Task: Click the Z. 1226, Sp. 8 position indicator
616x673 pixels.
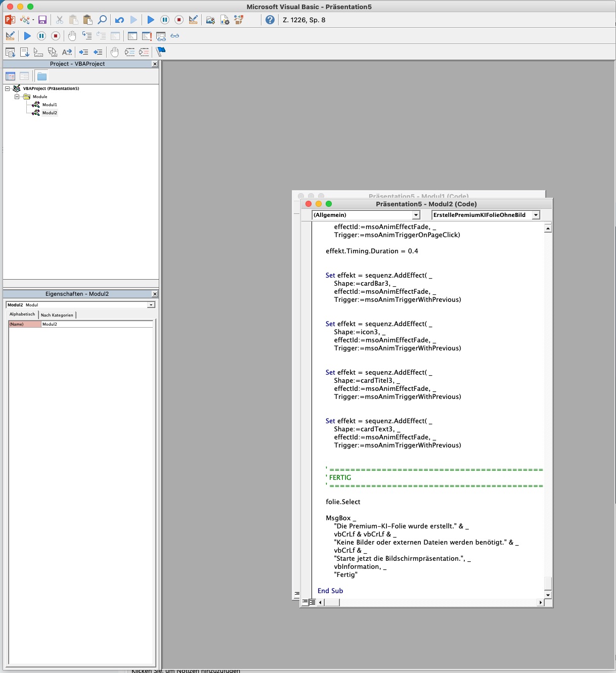Action: coord(304,20)
